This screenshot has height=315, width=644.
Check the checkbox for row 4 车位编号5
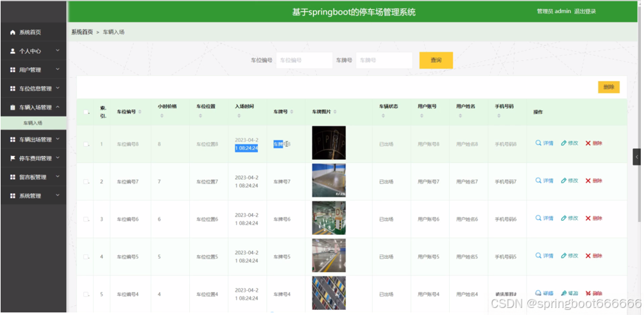(86, 257)
